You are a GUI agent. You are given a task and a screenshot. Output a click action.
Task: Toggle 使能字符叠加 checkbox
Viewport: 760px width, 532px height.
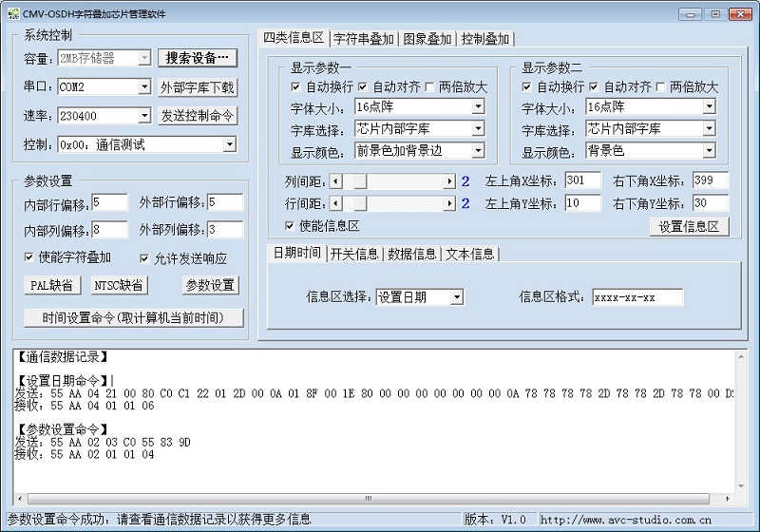tap(29, 257)
